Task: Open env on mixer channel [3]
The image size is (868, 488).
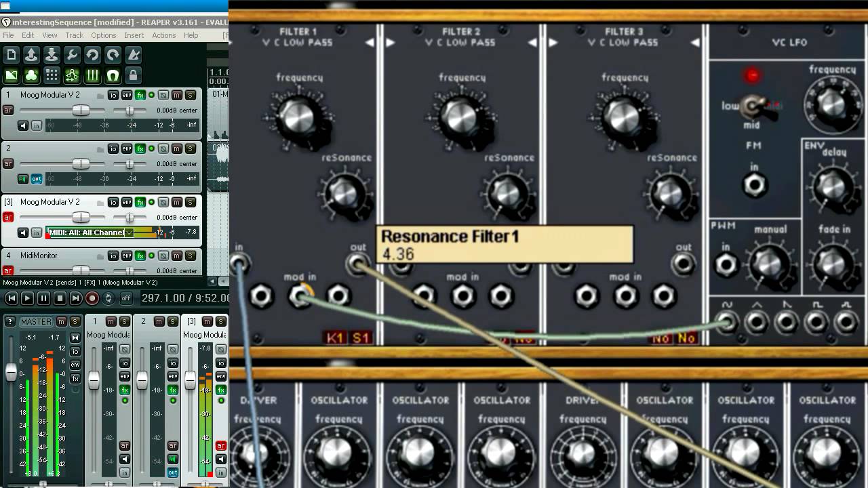Action: (221, 376)
